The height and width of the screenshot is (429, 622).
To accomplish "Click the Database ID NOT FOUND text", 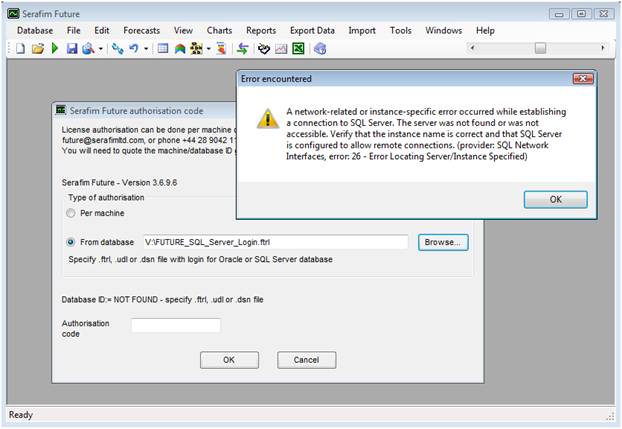I will click(162, 300).
